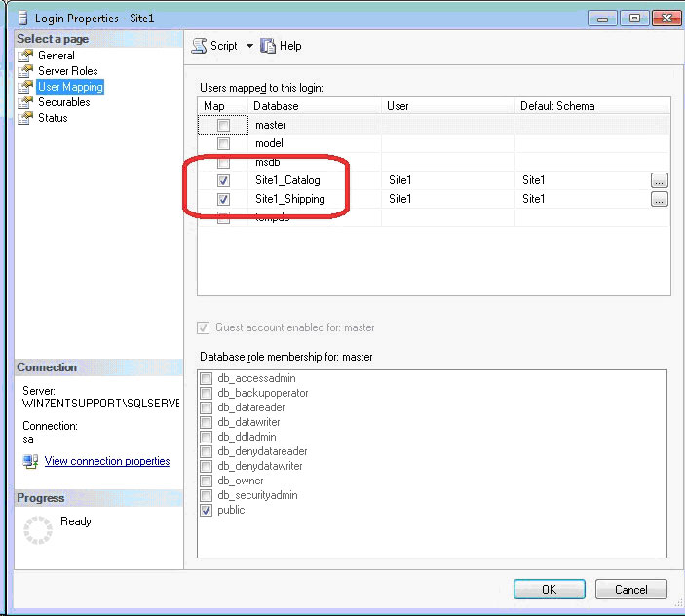Click the User Mapping page icon

(x=26, y=87)
